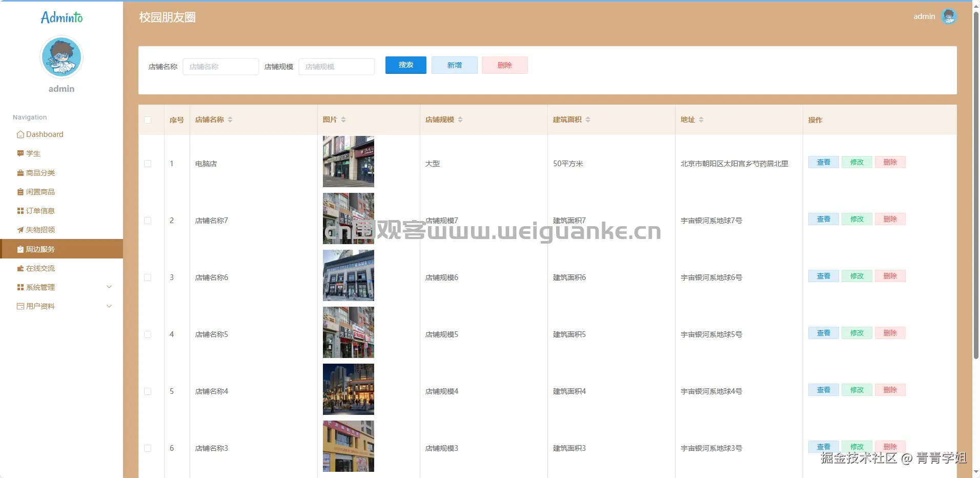Screen dimensions: 980x478
Task: Click the 周边服务 clipboard icon
Action: [x=21, y=249]
